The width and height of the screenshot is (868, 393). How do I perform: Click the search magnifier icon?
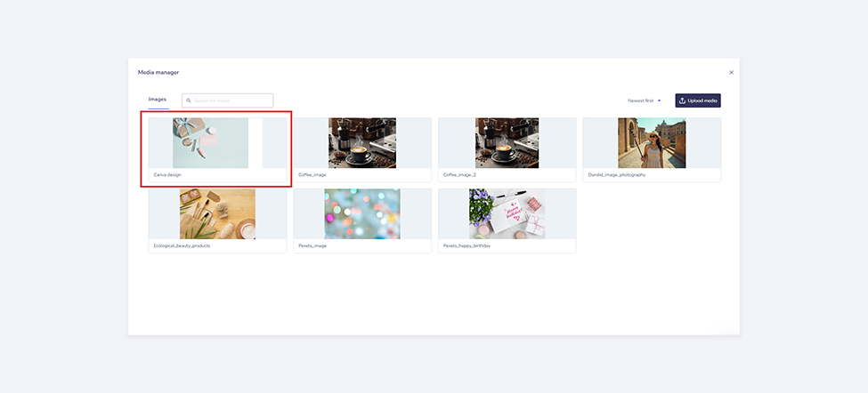point(189,100)
